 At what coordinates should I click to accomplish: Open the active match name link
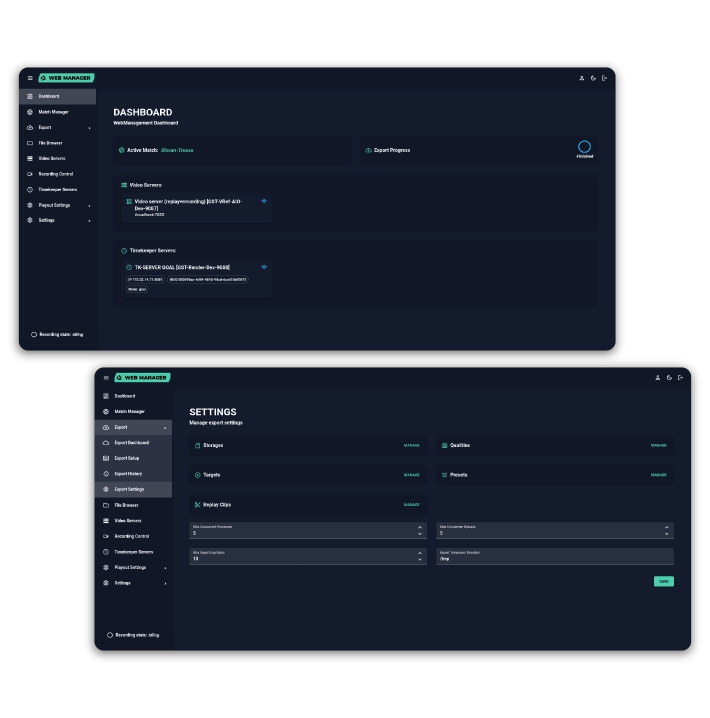coord(177,150)
